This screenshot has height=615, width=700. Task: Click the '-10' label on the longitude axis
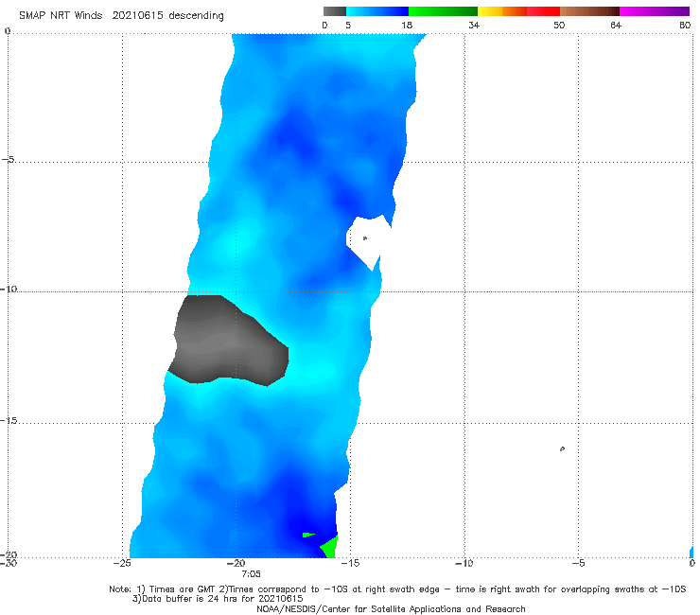464,563
